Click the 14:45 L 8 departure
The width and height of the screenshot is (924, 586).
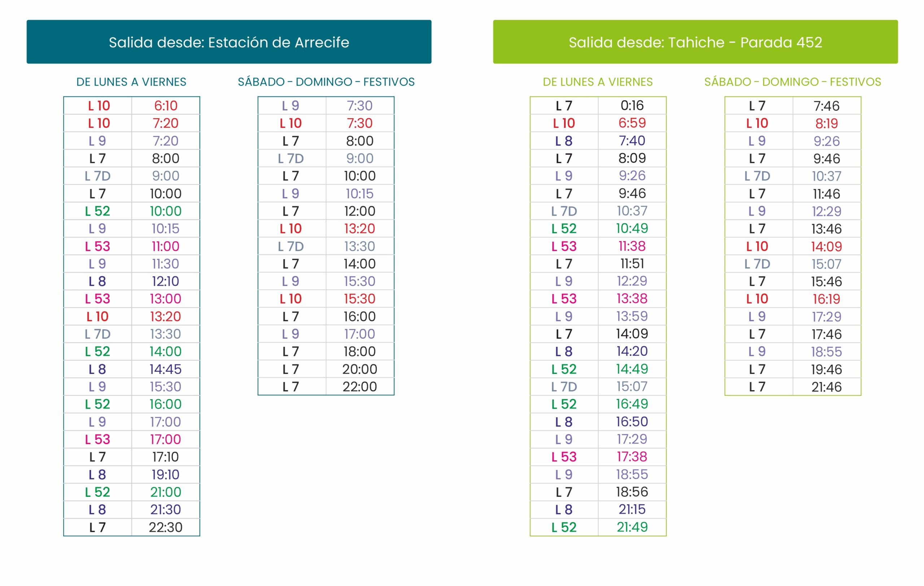[x=166, y=369]
